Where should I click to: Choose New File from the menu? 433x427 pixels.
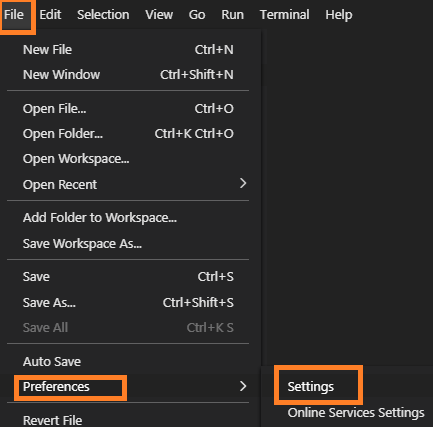[128, 50]
